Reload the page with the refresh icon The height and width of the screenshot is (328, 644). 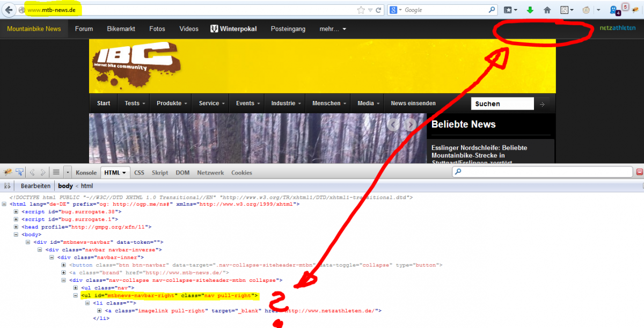point(378,10)
